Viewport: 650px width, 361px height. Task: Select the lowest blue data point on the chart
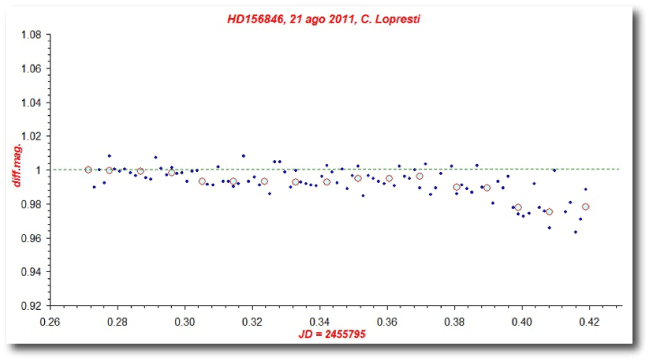(575, 232)
